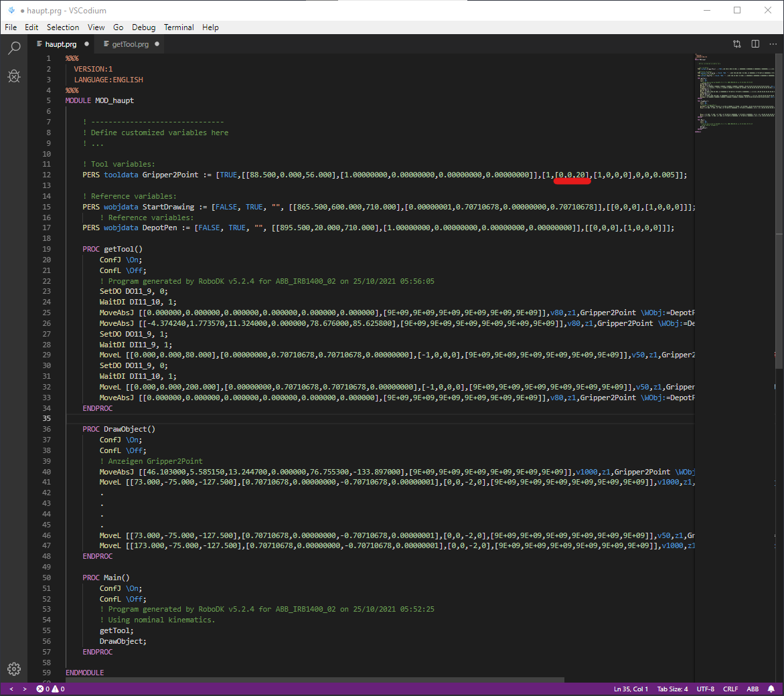Click the notifications bell in status bar
784x696 pixels.
[x=771, y=689]
